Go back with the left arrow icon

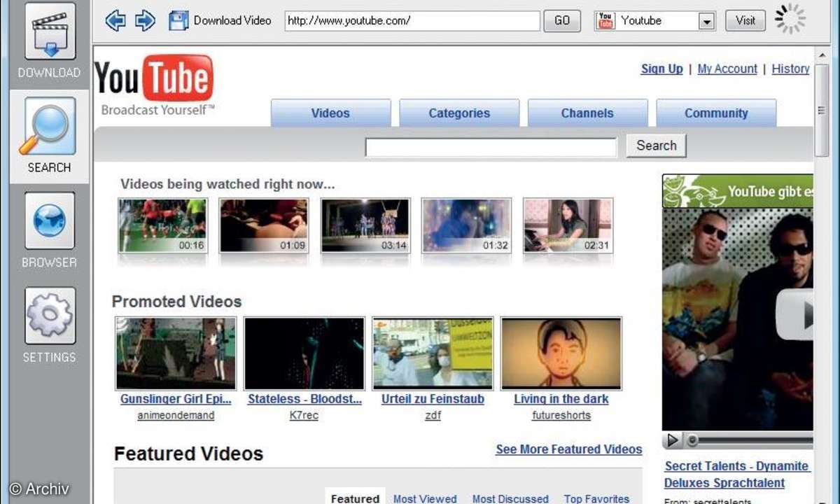115,20
